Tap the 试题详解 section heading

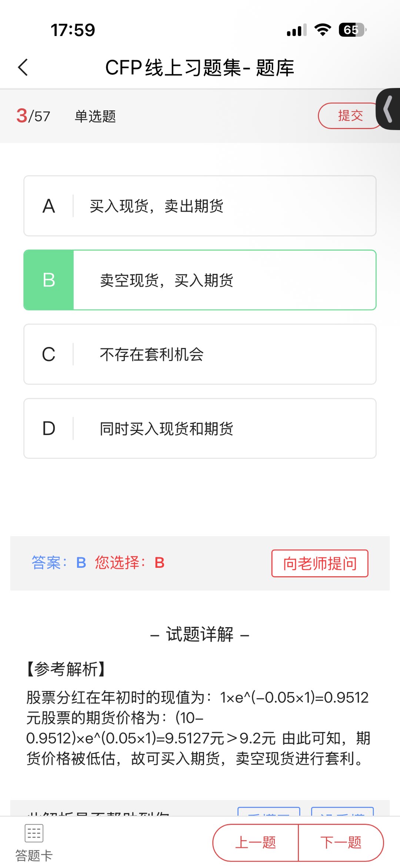coord(200,634)
